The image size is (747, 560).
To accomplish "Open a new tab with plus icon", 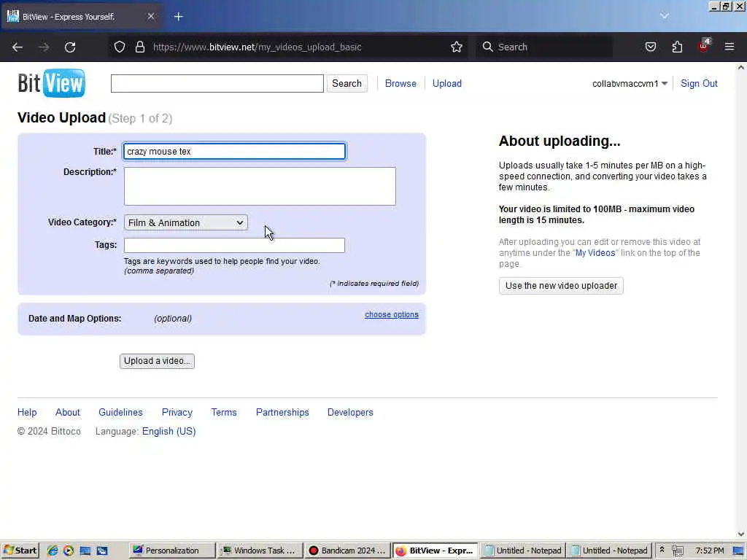I will 179,17.
